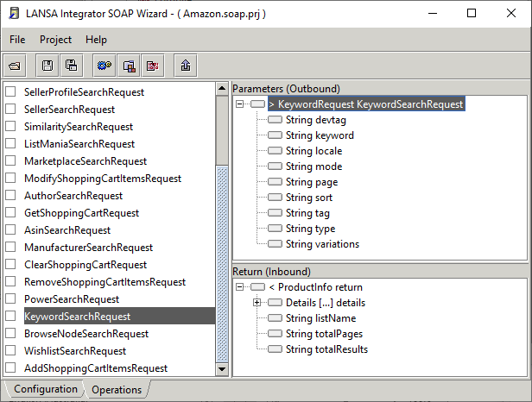Check the SimilaritySearchRequest checkbox
Viewport: 532px width, 402px height.
pos(10,126)
